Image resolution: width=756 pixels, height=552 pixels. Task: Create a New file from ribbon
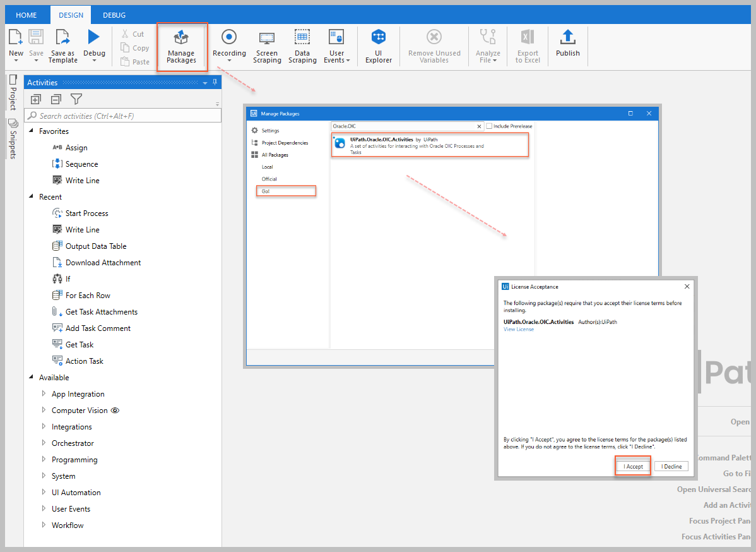pos(16,45)
